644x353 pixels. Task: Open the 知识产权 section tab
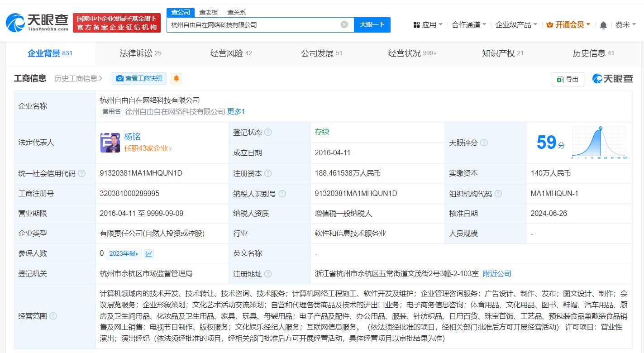tap(497, 53)
